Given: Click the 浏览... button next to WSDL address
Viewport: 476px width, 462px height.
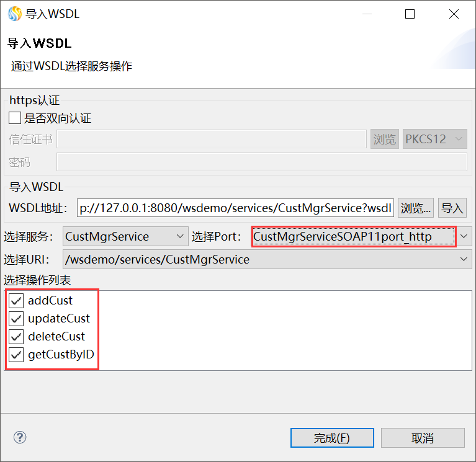Looking at the screenshot, I should click(x=416, y=208).
